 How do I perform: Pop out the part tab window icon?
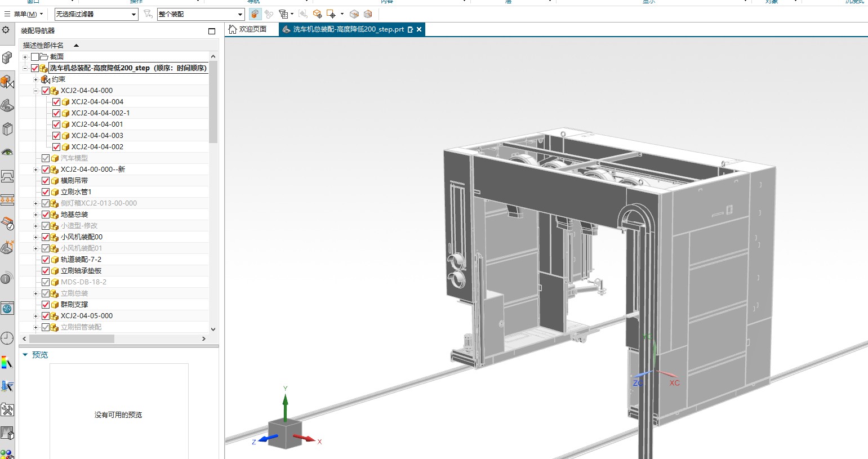410,29
